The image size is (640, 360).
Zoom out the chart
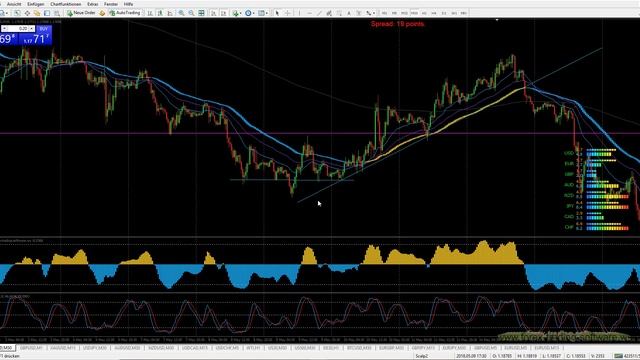191,13
